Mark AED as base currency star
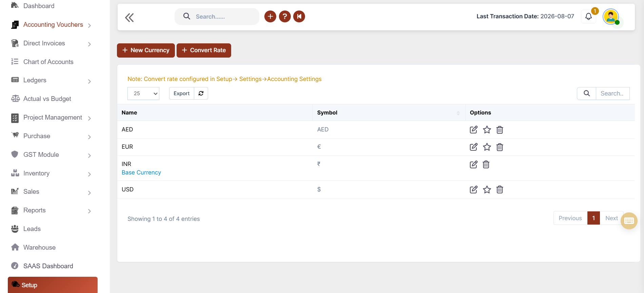Screen dimensions: 644x293 pyautogui.click(x=487, y=130)
